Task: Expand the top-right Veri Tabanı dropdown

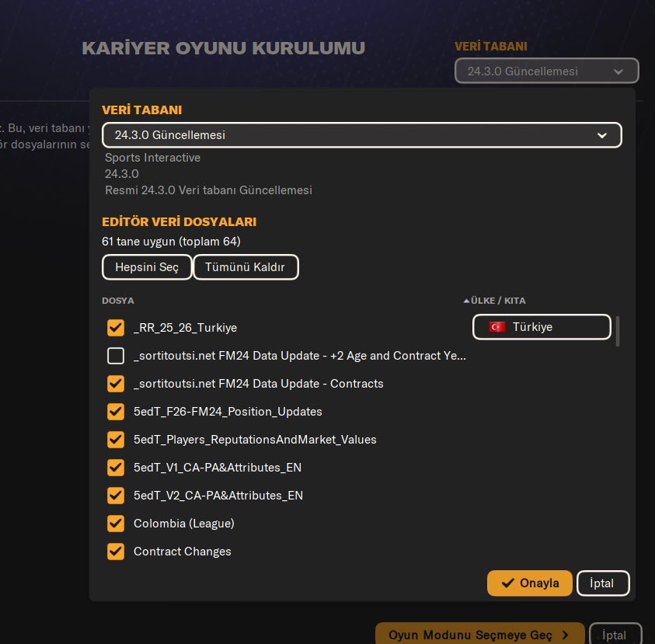Action: [546, 71]
